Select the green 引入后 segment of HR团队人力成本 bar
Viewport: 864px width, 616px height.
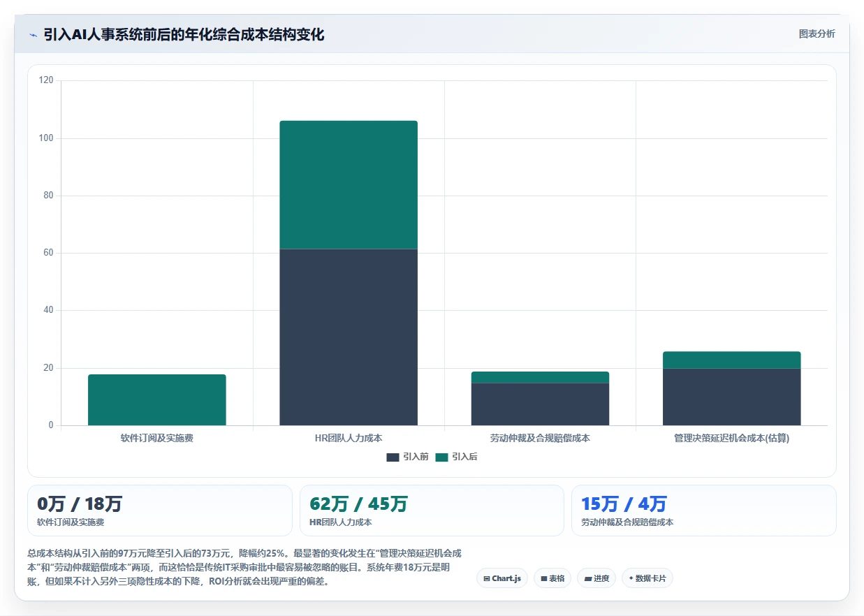pyautogui.click(x=349, y=184)
